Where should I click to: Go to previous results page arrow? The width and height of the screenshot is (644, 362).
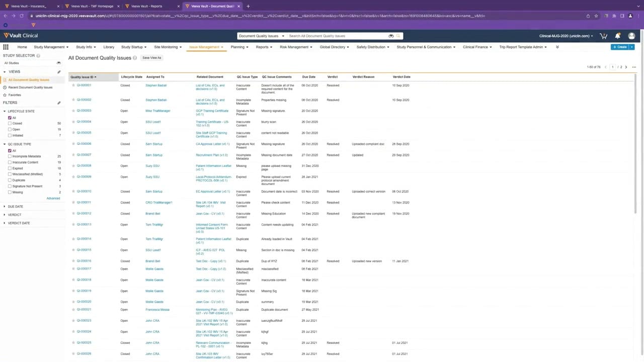(605, 67)
